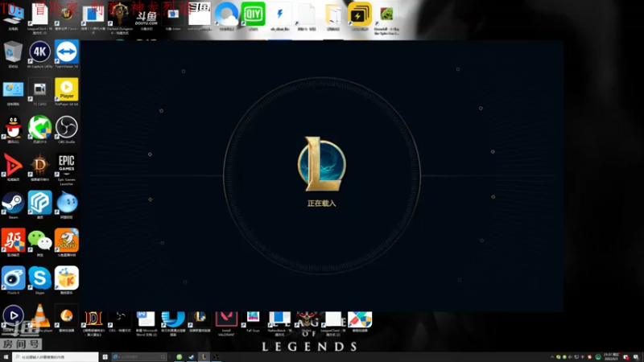Focus the Windows taskbar search box
This screenshot has height=362, width=644.
click(55, 357)
